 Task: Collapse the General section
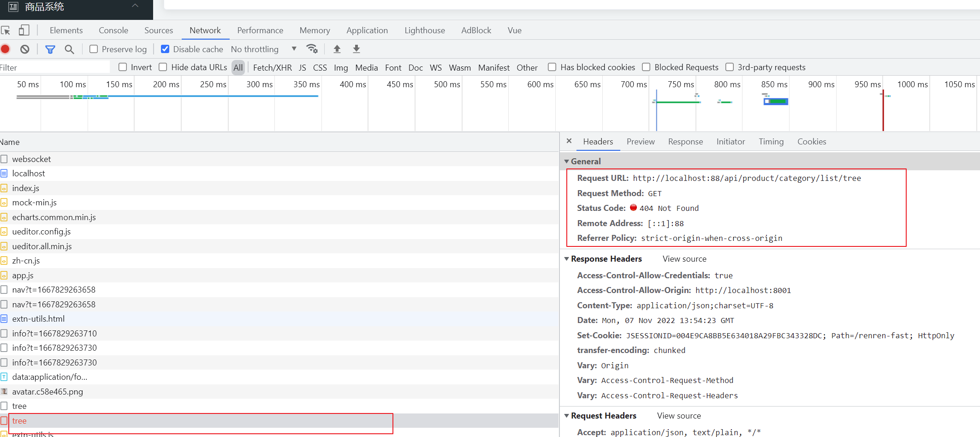(x=567, y=162)
